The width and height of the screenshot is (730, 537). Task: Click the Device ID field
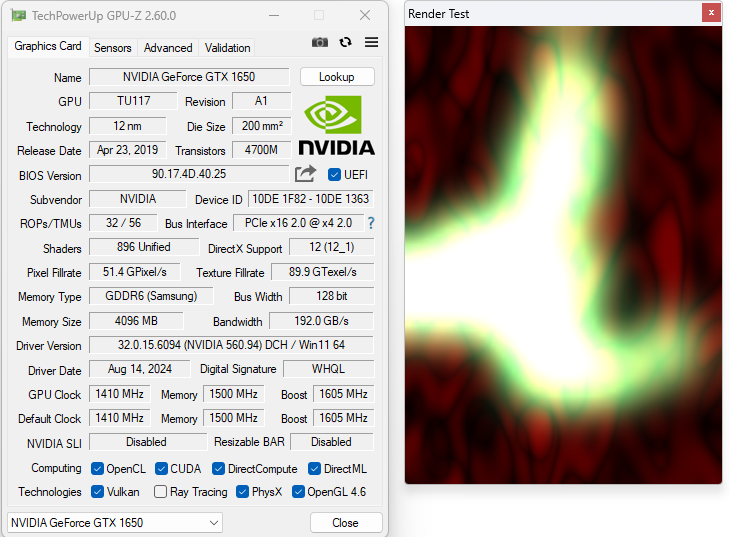(x=310, y=199)
